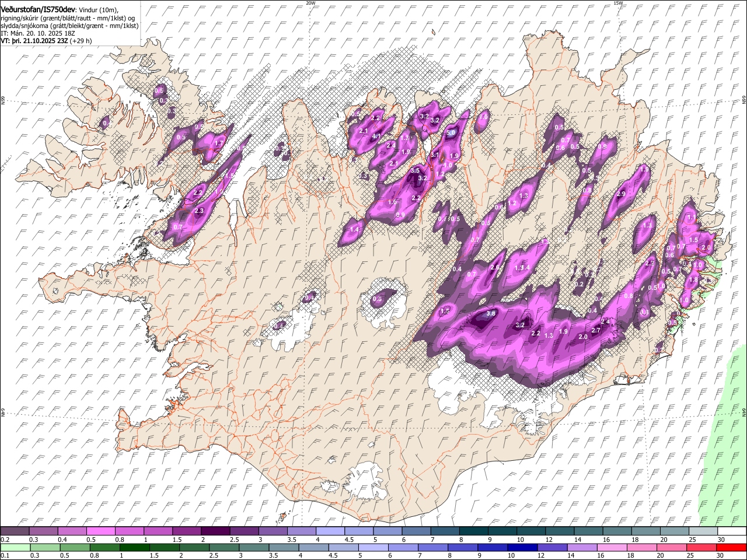This screenshot has width=747, height=560.
Task: Select red final swatch after 30 in green legend
Action: [731, 547]
